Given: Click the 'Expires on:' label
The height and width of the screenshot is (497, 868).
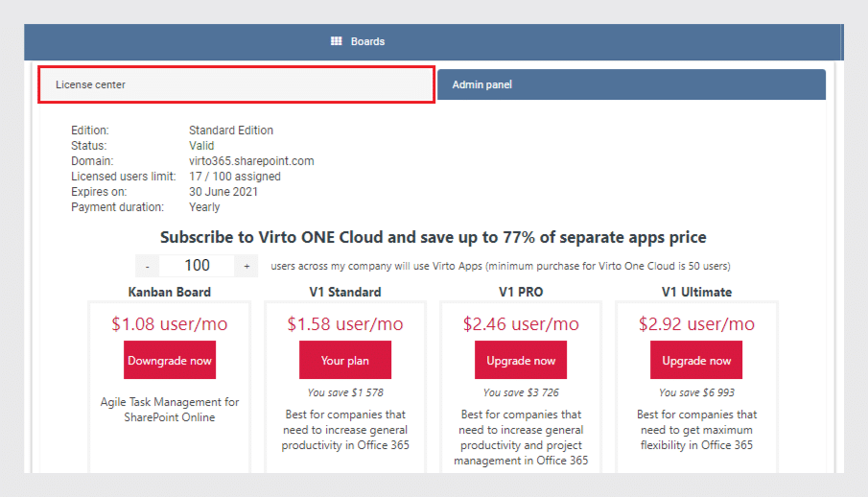Looking at the screenshot, I should [99, 192].
